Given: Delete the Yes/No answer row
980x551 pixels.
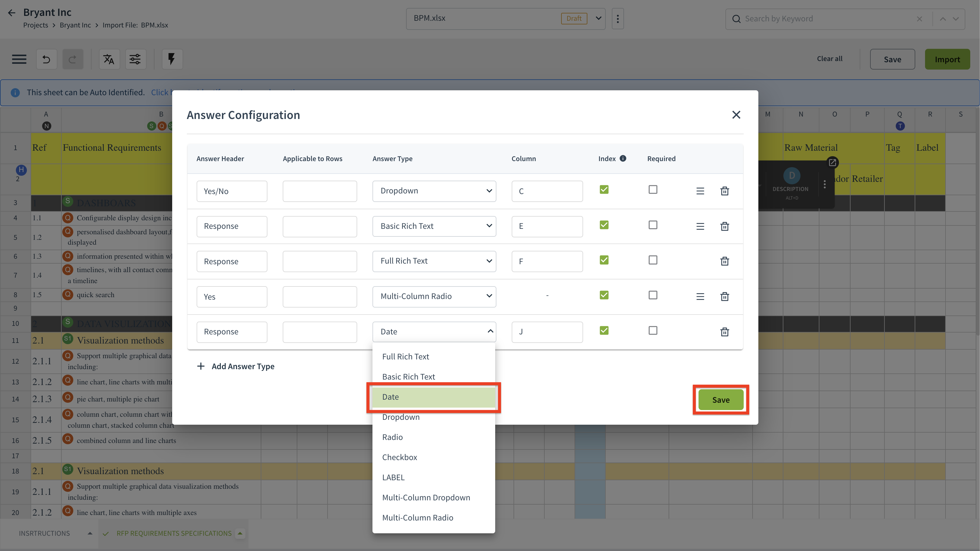Looking at the screenshot, I should (x=724, y=191).
